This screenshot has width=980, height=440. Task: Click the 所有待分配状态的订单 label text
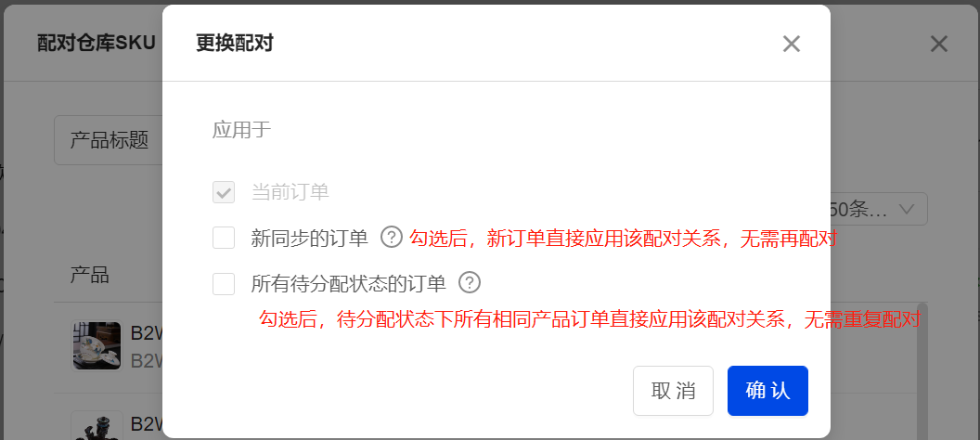pyautogui.click(x=349, y=284)
